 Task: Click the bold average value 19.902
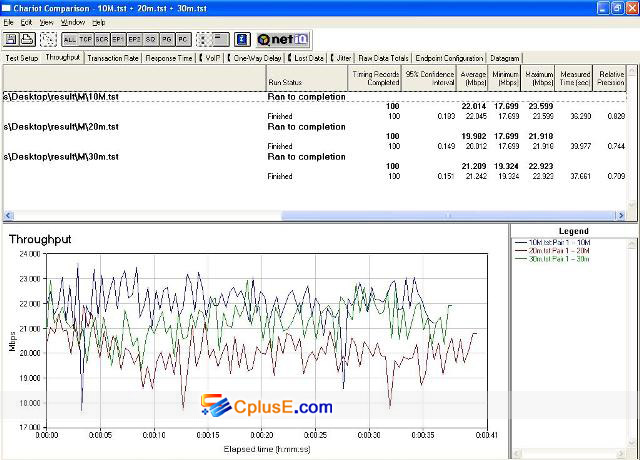(x=473, y=136)
